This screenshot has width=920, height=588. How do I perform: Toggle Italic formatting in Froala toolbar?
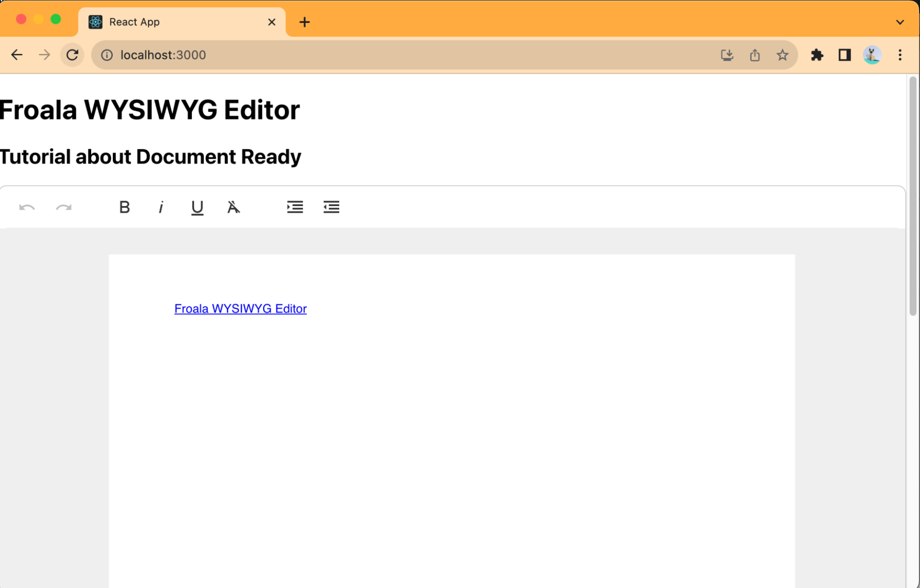(x=161, y=208)
